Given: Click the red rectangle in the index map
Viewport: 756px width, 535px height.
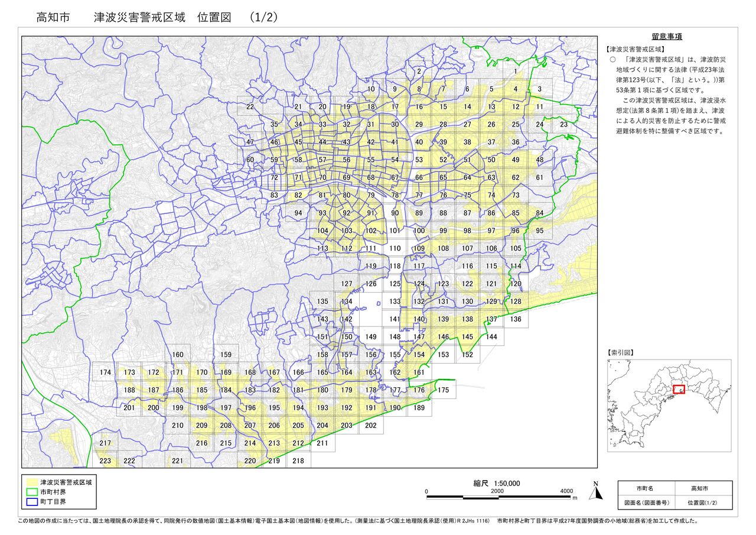Looking at the screenshot, I should coord(679,390).
